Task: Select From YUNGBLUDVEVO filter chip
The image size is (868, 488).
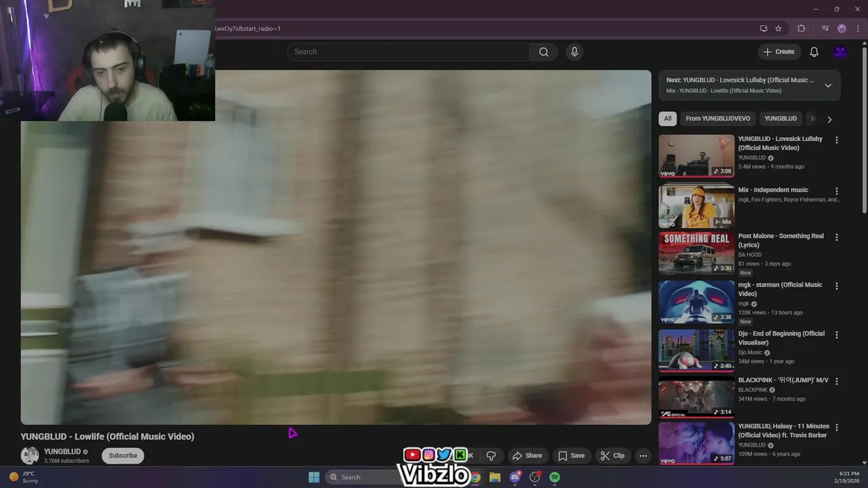Action: [717, 119]
